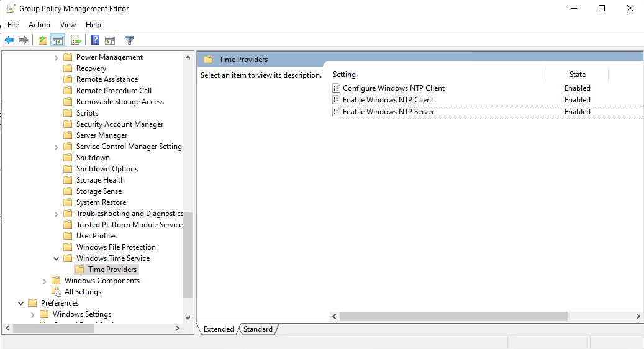Collapse the Preferences node

click(x=21, y=303)
